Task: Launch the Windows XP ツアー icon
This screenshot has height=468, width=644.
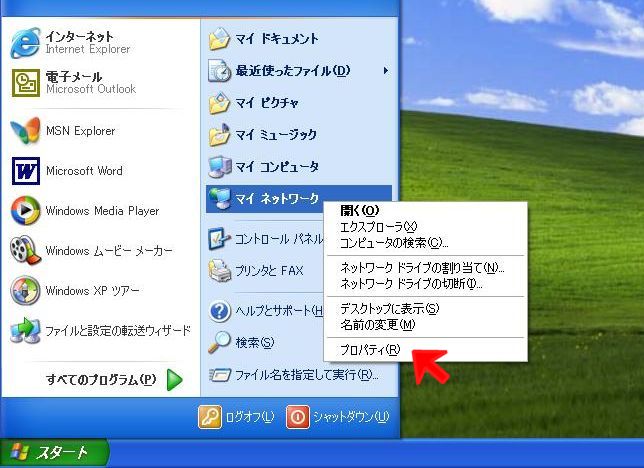Action: tap(25, 290)
